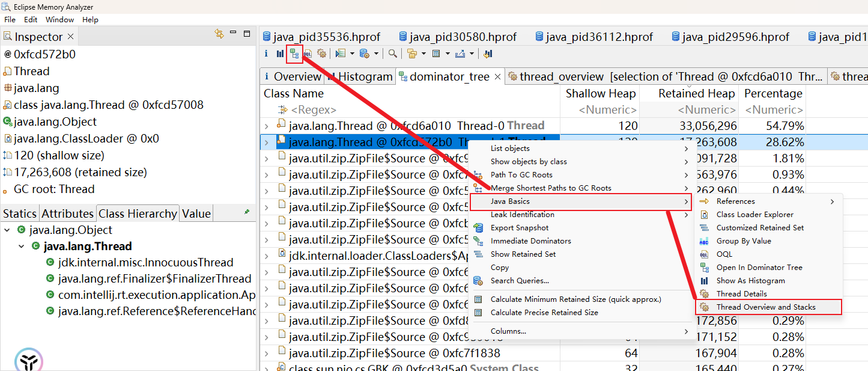
Task: Choose Show objects by class
Action: tap(580, 161)
